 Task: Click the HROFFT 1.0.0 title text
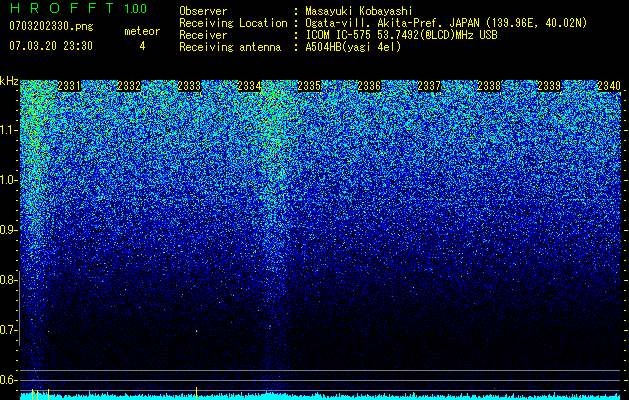(x=79, y=8)
